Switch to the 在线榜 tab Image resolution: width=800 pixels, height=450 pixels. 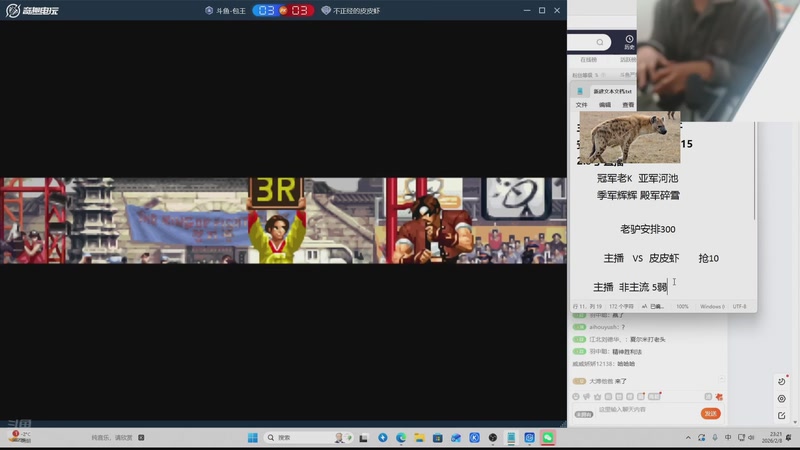point(588,60)
